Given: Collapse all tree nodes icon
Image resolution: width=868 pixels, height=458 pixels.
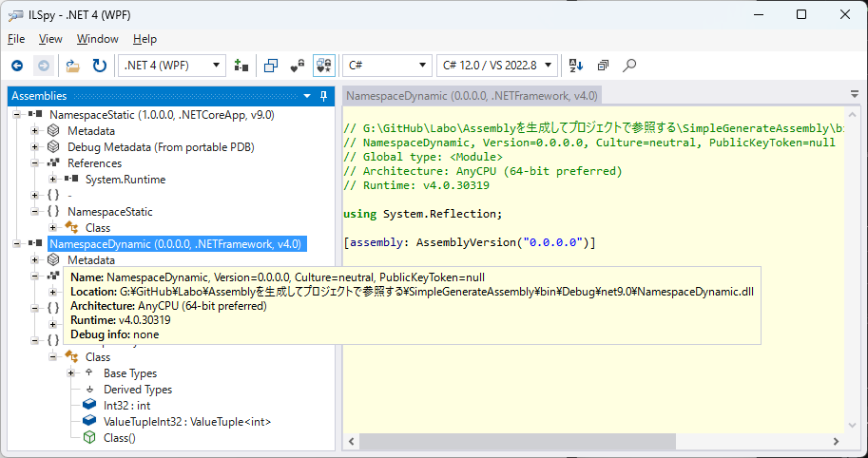Looking at the screenshot, I should (603, 66).
